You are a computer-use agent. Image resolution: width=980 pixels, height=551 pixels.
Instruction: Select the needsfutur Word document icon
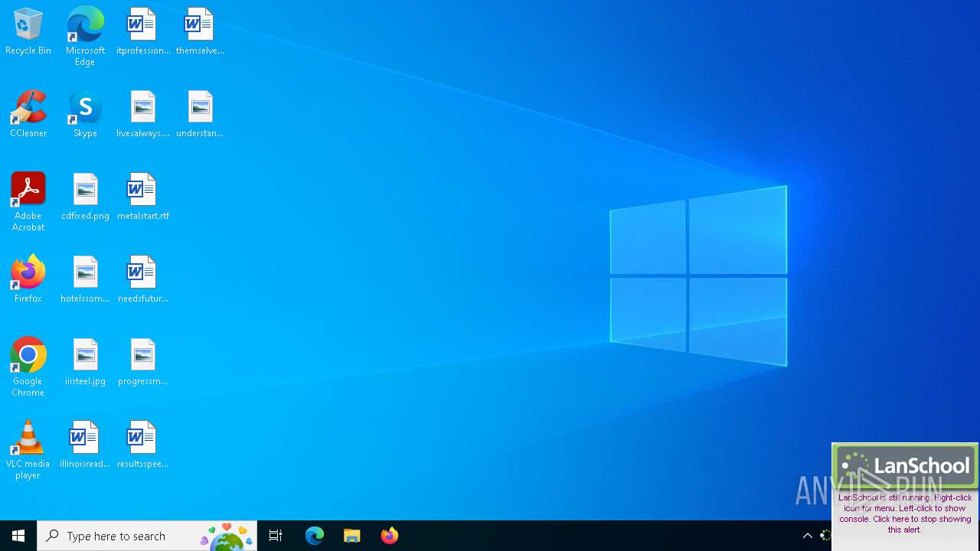pos(143,280)
